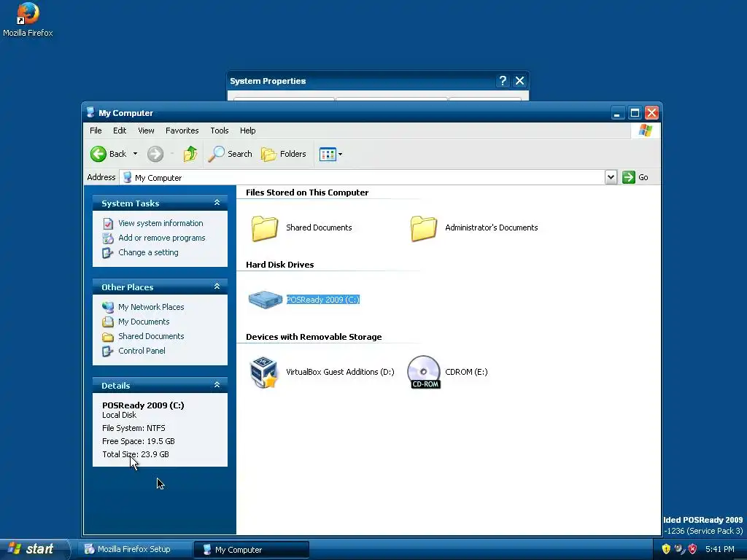The height and width of the screenshot is (560, 747).
Task: Click the yellow security shield tray icon
Action: (x=666, y=549)
